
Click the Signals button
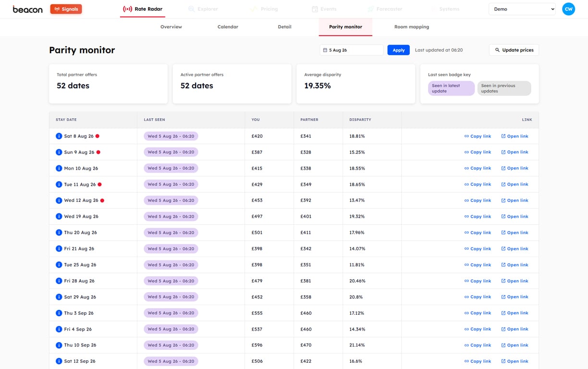pos(66,9)
